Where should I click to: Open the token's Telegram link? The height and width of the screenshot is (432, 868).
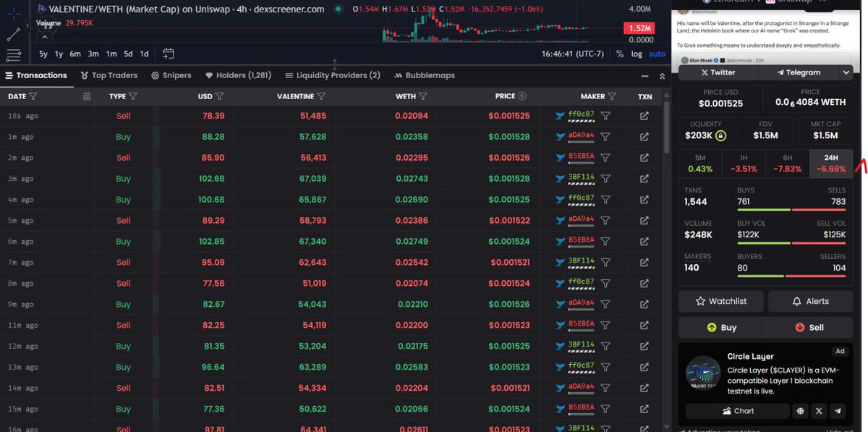click(799, 72)
